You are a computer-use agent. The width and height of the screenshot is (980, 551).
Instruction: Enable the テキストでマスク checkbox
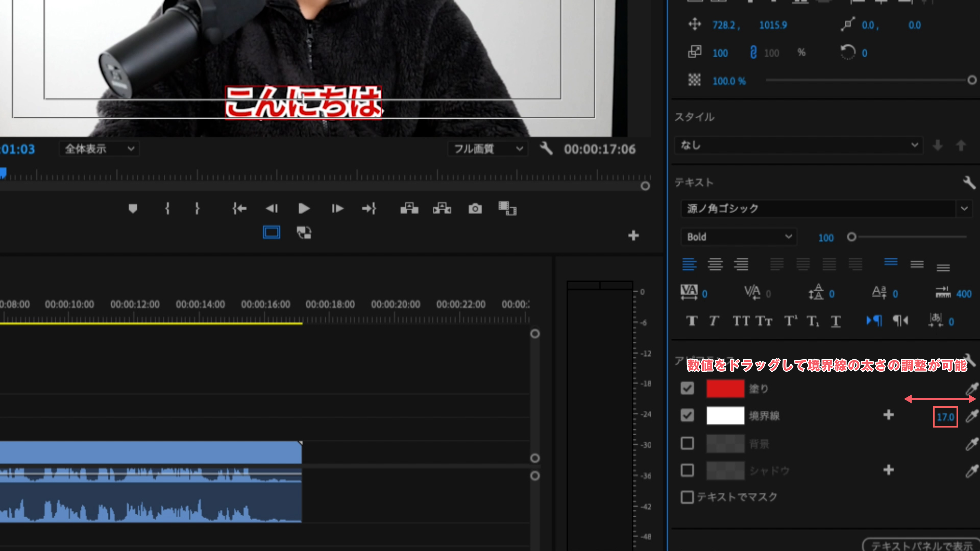click(687, 497)
